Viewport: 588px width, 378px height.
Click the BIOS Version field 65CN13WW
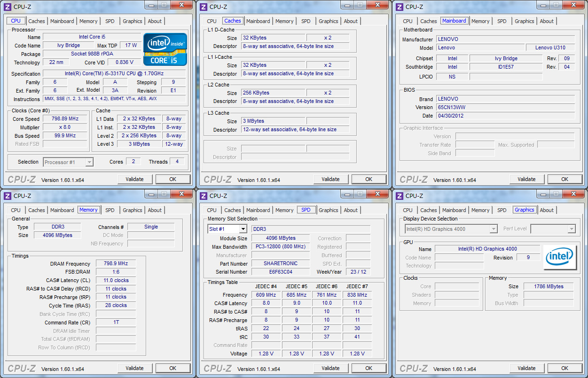point(505,107)
